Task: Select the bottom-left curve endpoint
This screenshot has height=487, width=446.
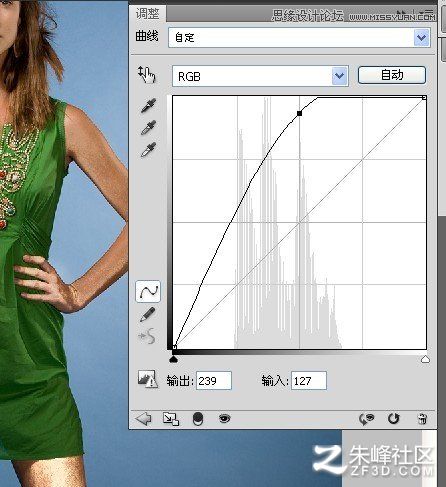Action: tap(174, 347)
